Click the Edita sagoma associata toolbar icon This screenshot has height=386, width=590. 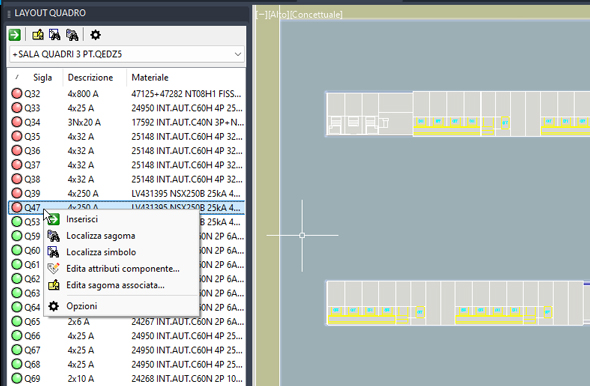click(38, 35)
